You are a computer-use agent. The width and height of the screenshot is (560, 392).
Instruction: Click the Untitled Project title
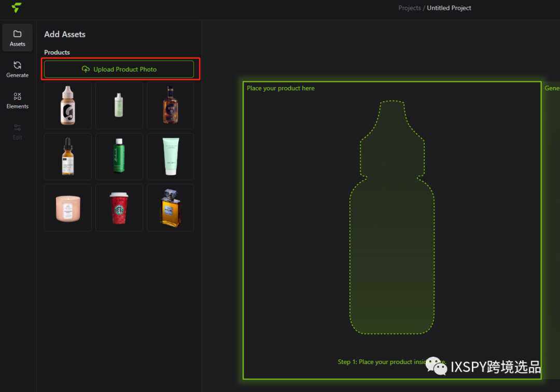tap(449, 8)
